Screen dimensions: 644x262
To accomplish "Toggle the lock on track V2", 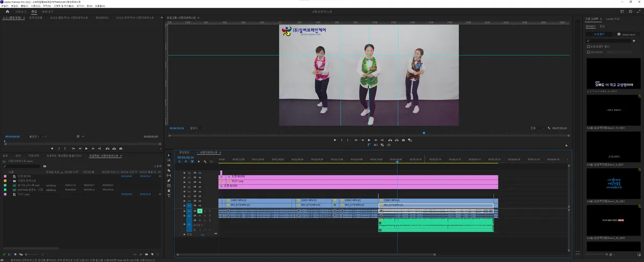I will click(x=185, y=200).
